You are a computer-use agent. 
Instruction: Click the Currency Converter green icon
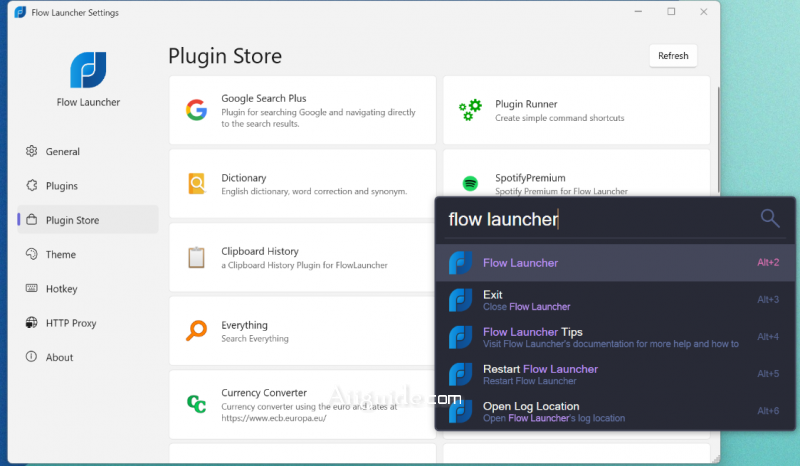(196, 404)
